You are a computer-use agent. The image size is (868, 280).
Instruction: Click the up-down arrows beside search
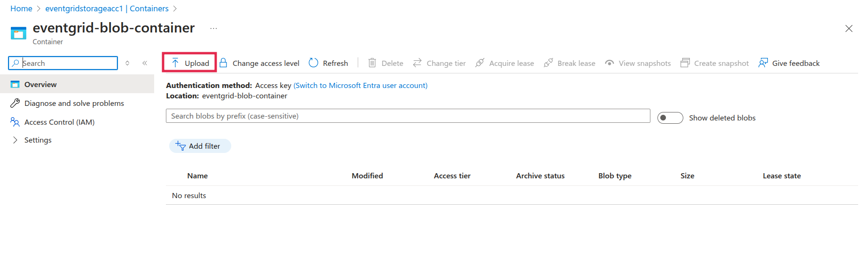pyautogui.click(x=127, y=63)
